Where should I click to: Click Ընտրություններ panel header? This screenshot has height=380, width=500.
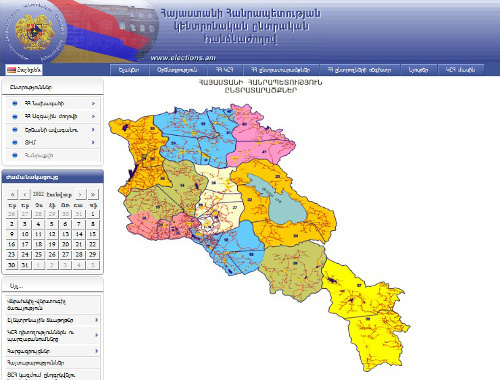[53, 87]
